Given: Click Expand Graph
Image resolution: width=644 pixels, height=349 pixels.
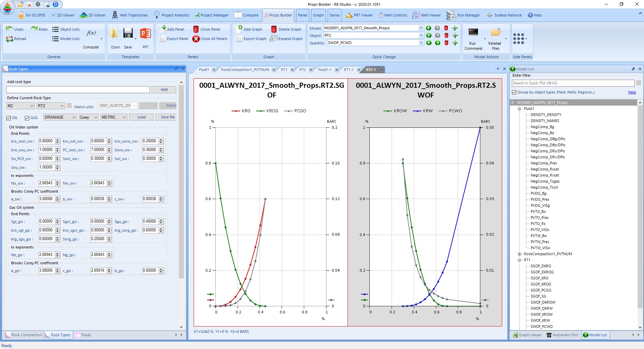Looking at the screenshot, I should 286,39.
